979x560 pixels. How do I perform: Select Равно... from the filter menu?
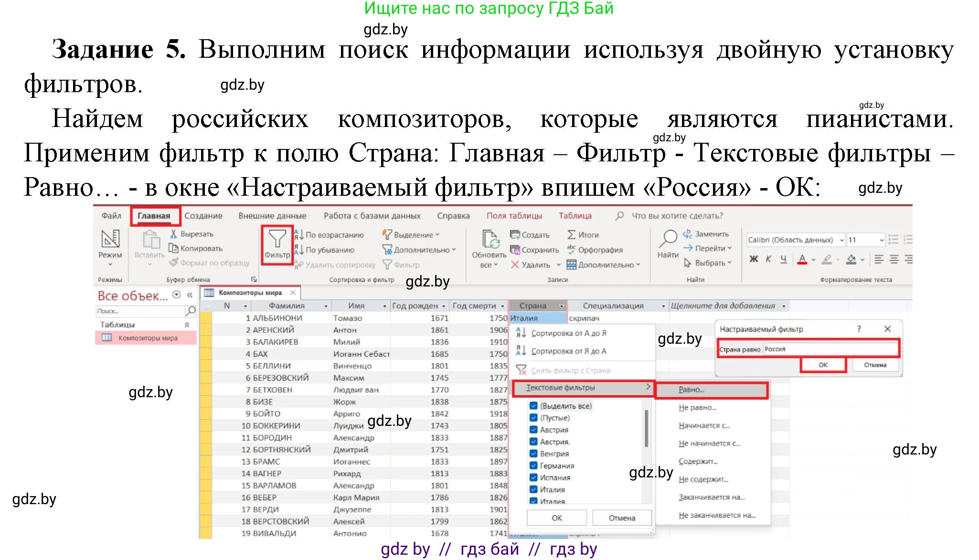[692, 390]
